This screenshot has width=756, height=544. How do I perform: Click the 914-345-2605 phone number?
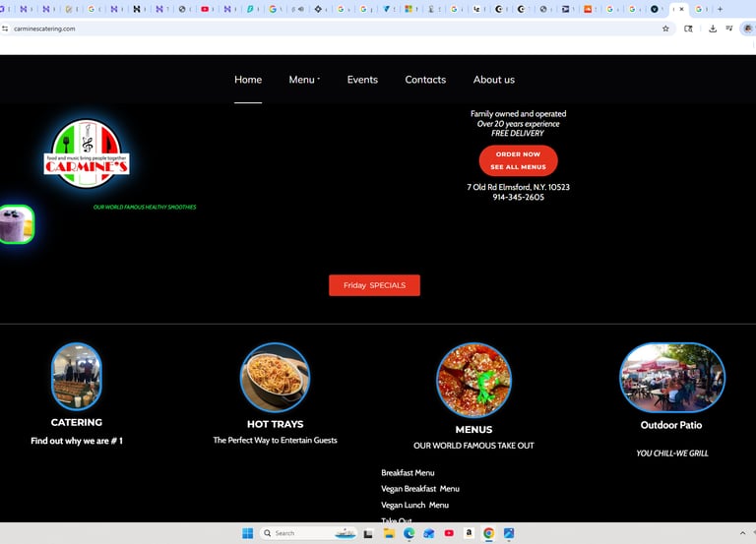click(519, 197)
